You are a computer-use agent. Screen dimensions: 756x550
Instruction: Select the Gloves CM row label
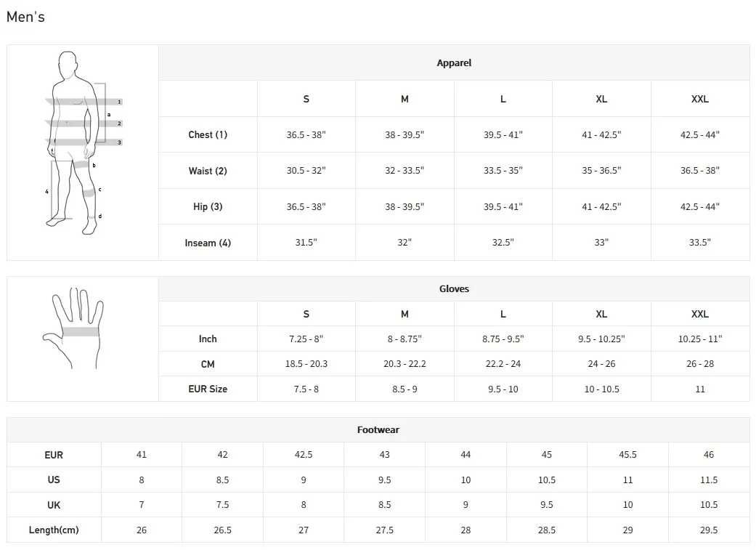click(207, 364)
